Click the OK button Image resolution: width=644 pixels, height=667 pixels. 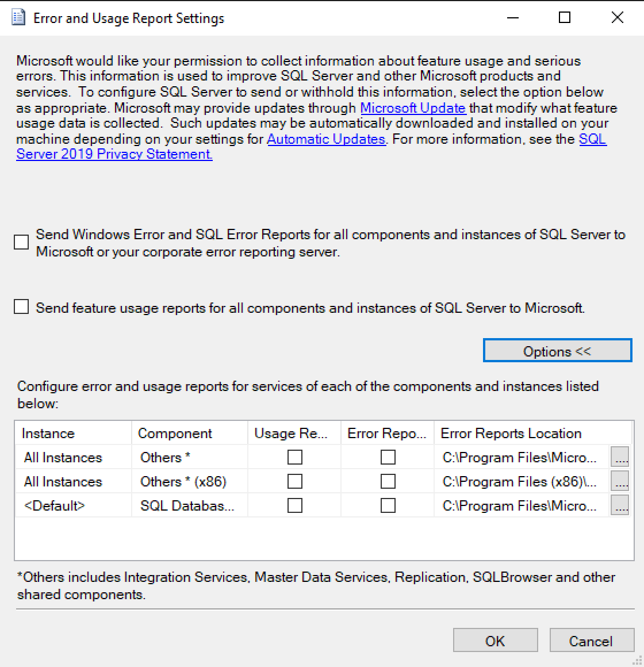pyautogui.click(x=495, y=641)
